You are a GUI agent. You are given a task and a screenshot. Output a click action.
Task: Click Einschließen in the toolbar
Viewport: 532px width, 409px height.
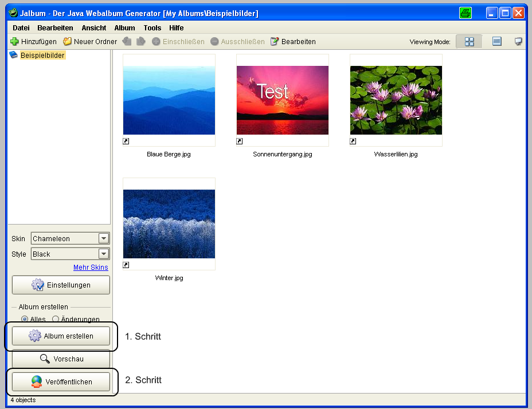(178, 41)
